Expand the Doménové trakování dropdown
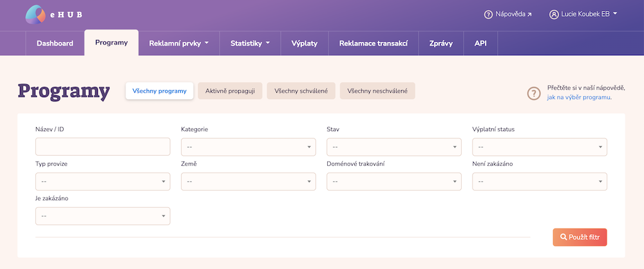The image size is (644, 269). point(393,181)
